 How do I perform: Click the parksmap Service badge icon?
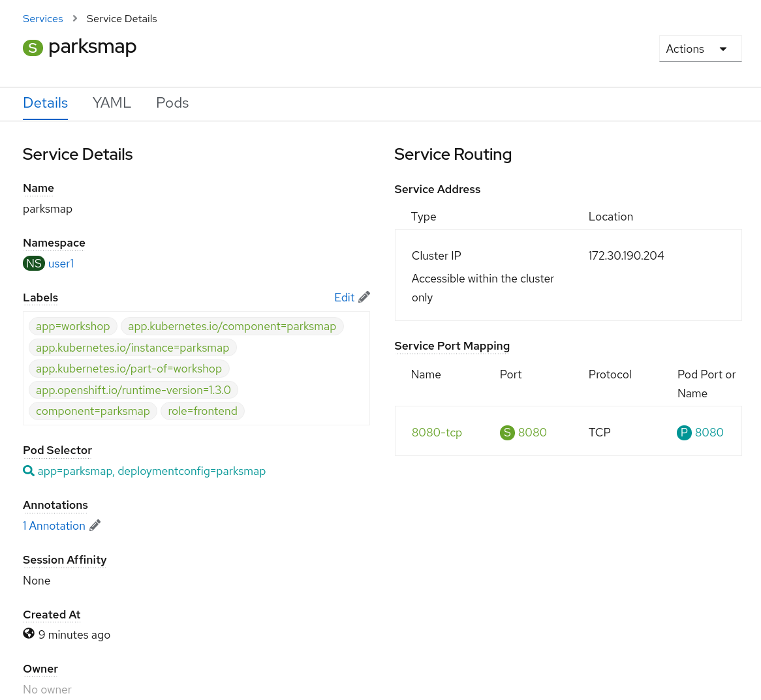(33, 48)
